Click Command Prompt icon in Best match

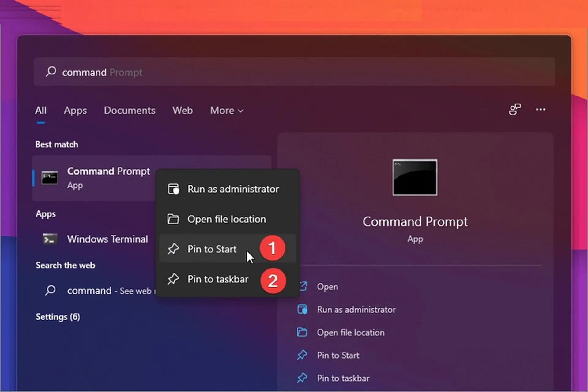click(x=50, y=178)
